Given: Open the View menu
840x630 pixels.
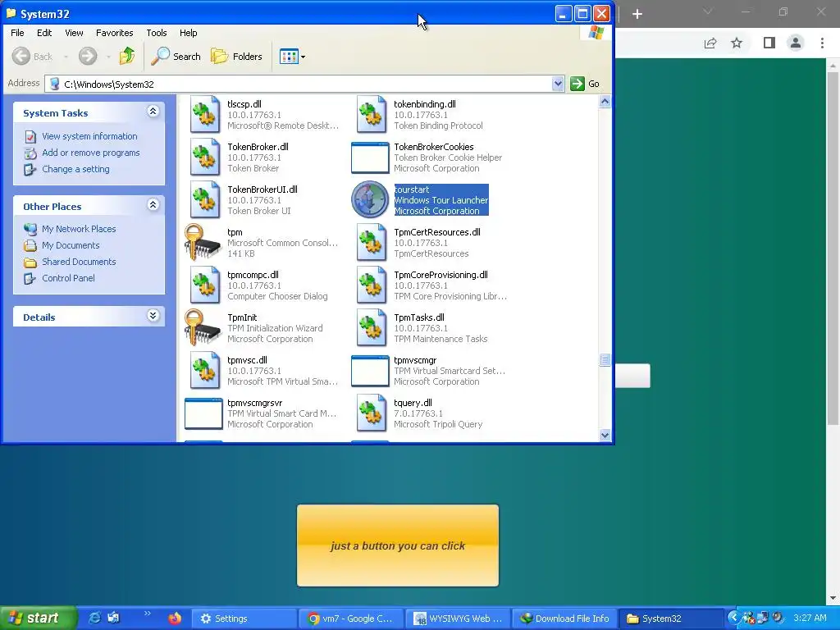Looking at the screenshot, I should pyautogui.click(x=74, y=33).
